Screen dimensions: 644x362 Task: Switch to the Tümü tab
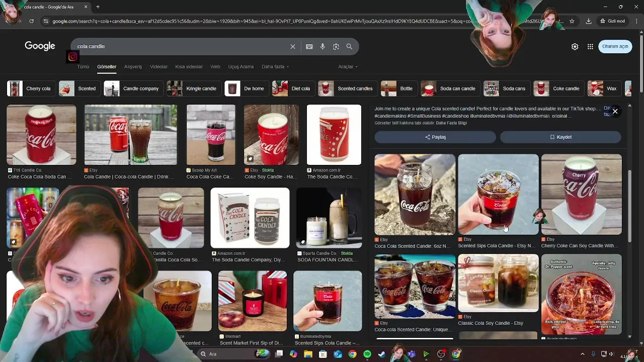83,67
